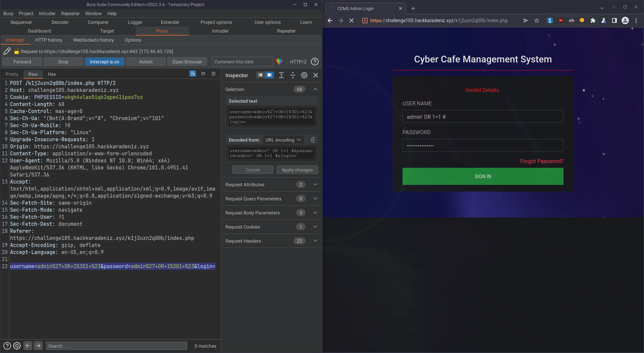This screenshot has height=353, width=644.
Task: Open the Intruder menu in menu bar
Action: pos(47,13)
